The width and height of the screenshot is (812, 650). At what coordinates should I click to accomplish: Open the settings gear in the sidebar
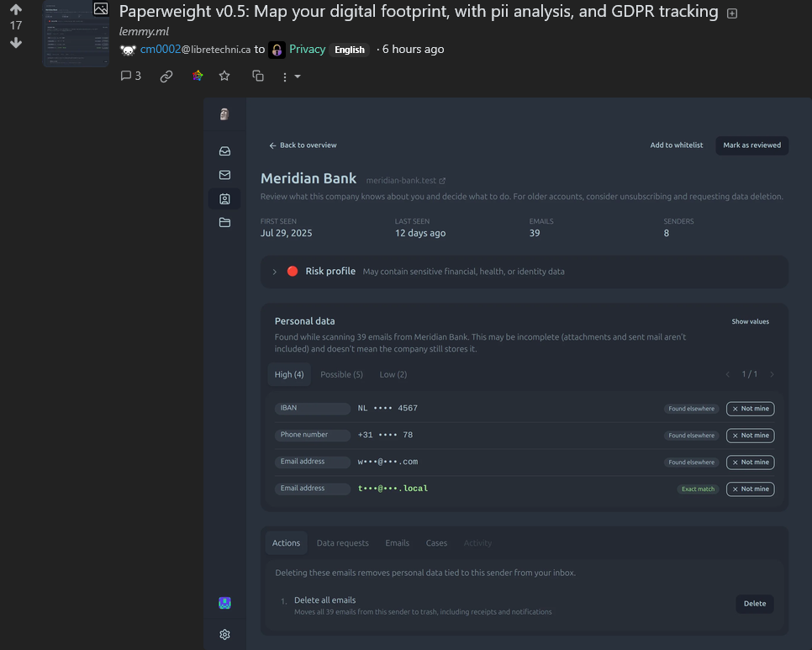tap(224, 635)
